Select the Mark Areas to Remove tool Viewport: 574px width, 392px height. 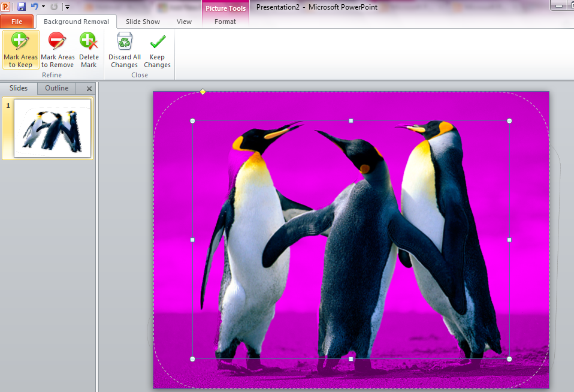point(58,50)
